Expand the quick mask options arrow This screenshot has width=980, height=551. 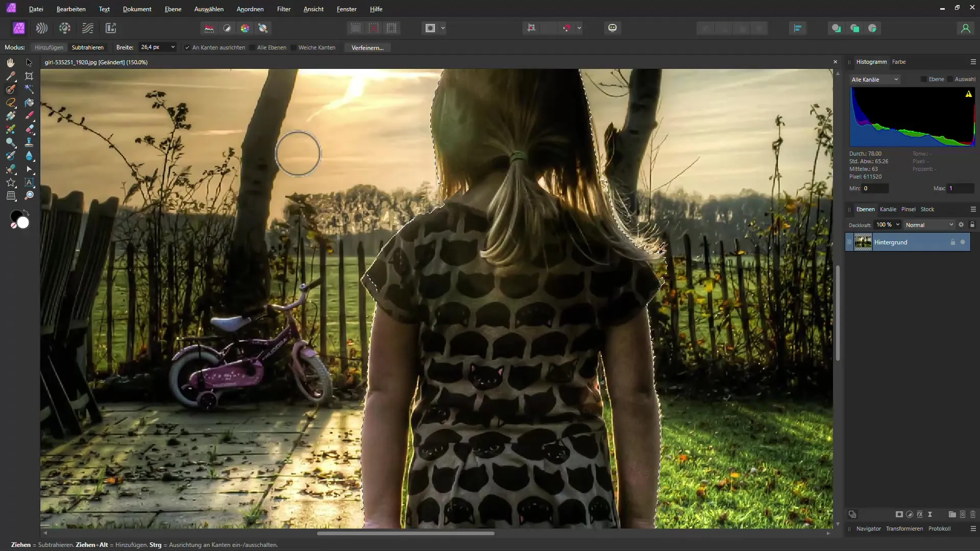443,28
